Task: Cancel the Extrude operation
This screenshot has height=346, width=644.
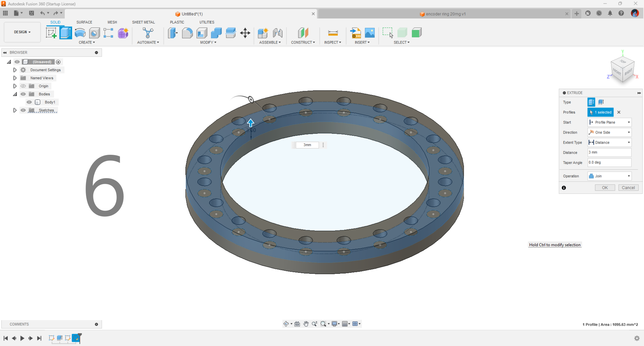Action: pyautogui.click(x=628, y=187)
